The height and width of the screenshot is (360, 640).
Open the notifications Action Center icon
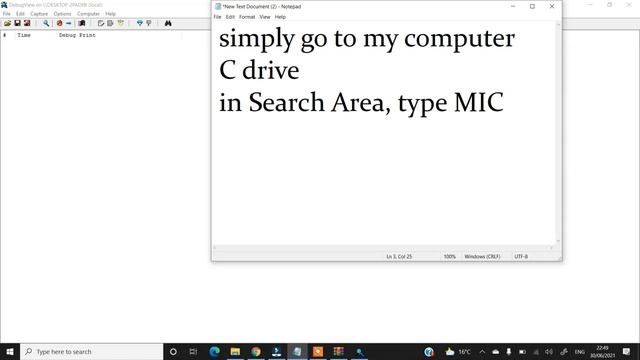click(627, 351)
